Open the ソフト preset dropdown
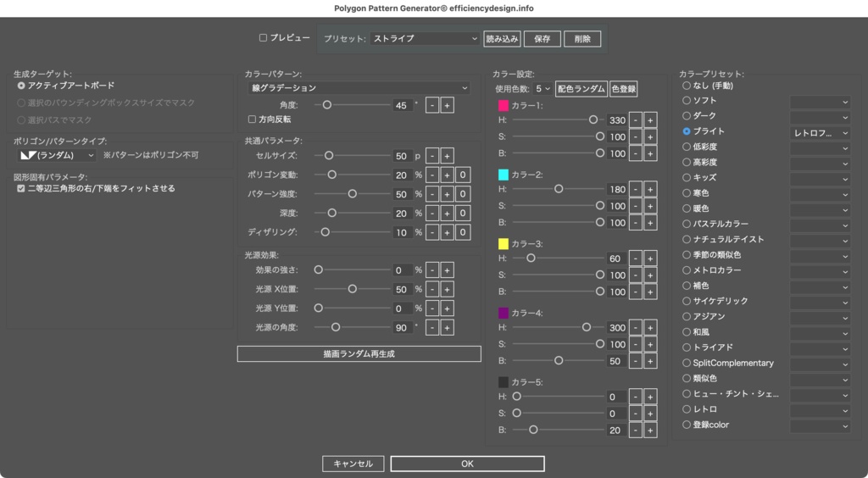The height and width of the screenshot is (478, 868). [820, 102]
